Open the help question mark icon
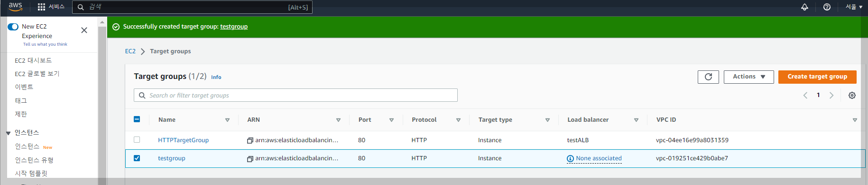The height and width of the screenshot is (185, 868). point(827,7)
